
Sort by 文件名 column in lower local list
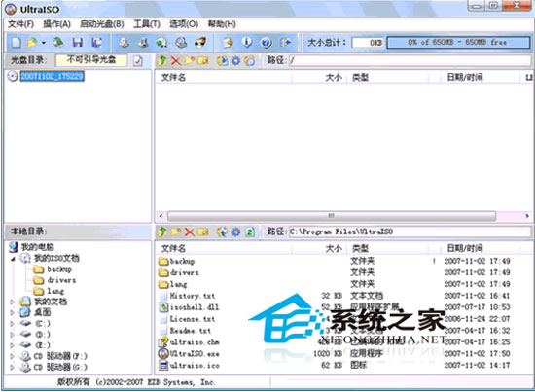224,248
